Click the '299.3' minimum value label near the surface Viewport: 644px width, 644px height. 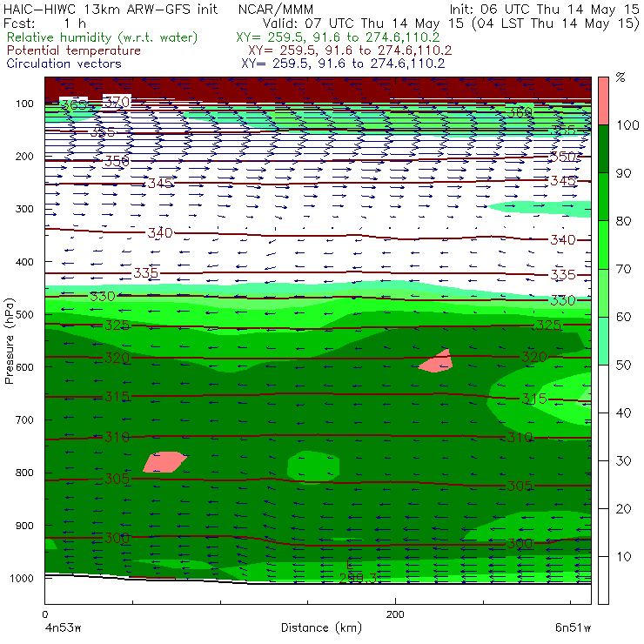(x=358, y=578)
